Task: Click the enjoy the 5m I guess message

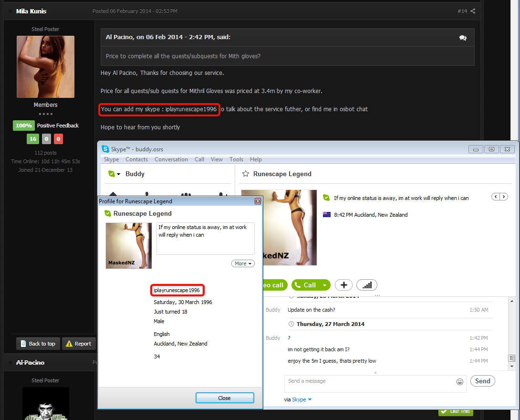Action: (332, 361)
